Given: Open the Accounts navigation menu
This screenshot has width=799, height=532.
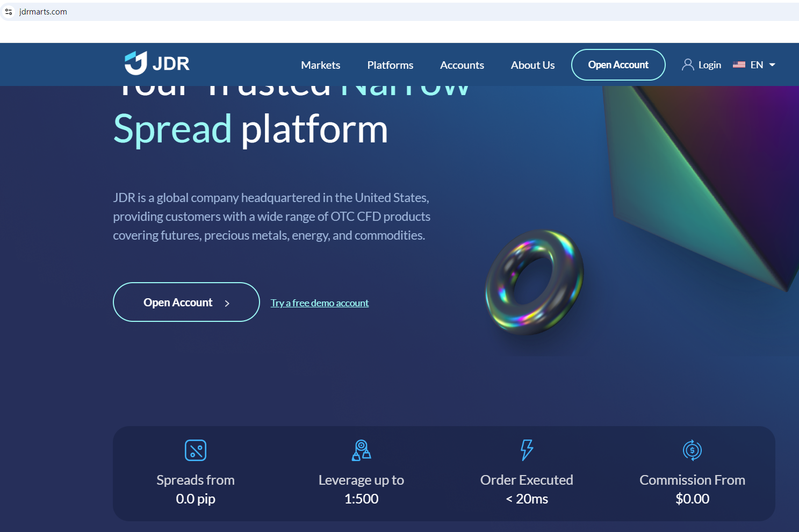Looking at the screenshot, I should coord(462,65).
